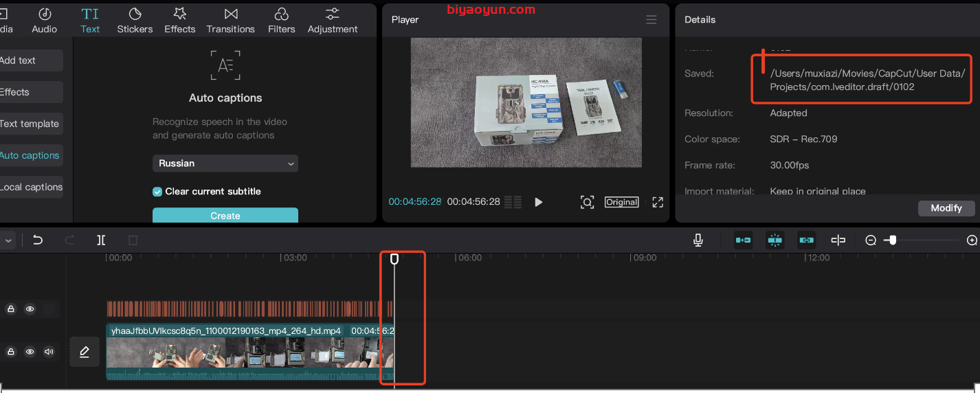Viewport: 980px width, 393px height.
Task: Click the 30.00fps frame rate value
Action: coord(790,165)
